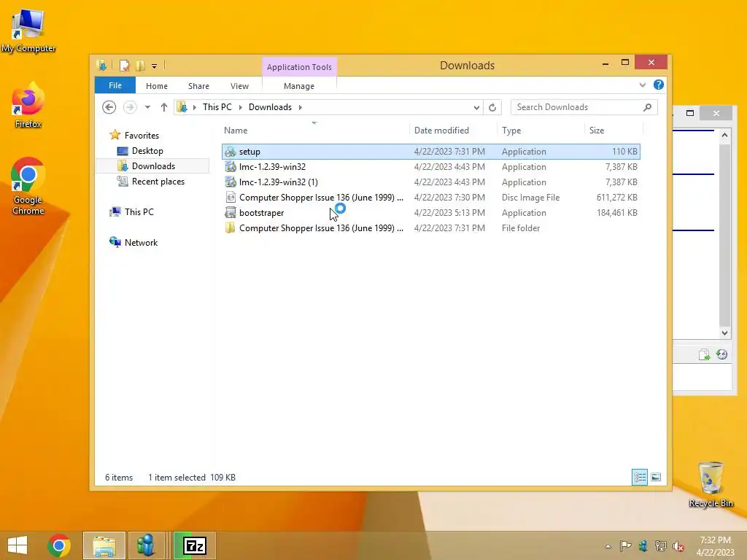
Task: Show hidden tray icons arrow
Action: coord(608,546)
